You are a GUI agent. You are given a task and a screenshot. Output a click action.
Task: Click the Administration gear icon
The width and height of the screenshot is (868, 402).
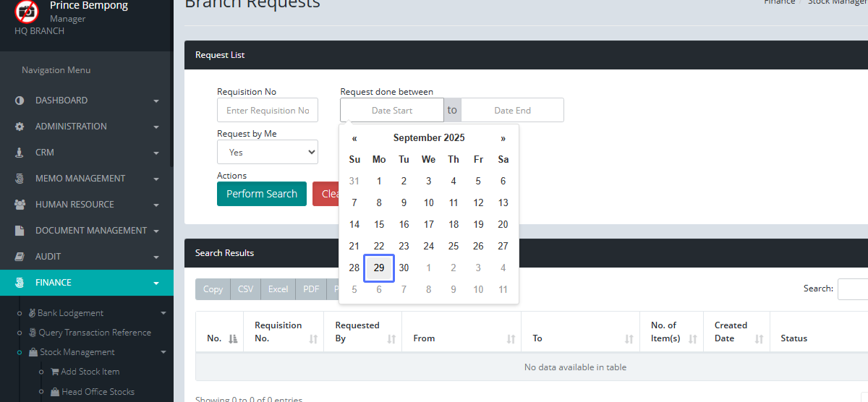[x=20, y=127]
